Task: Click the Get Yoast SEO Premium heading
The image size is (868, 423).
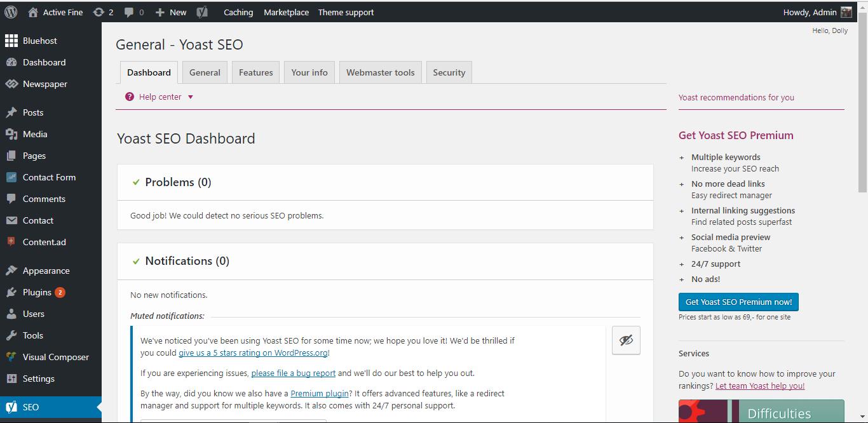Action: point(736,135)
